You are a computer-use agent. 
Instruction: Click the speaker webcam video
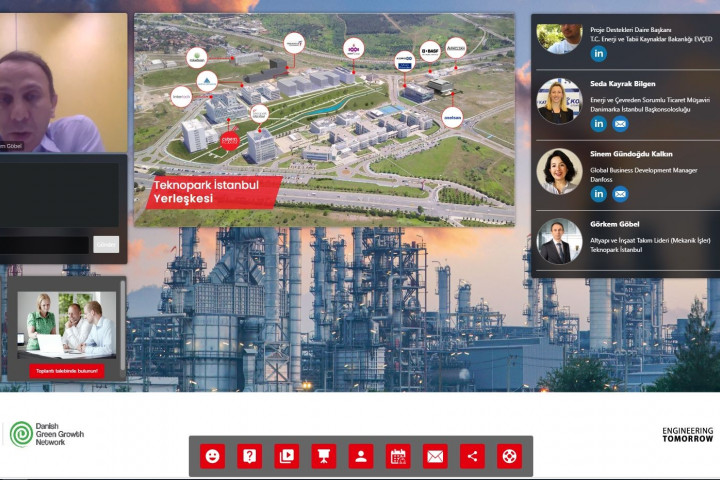click(x=63, y=83)
